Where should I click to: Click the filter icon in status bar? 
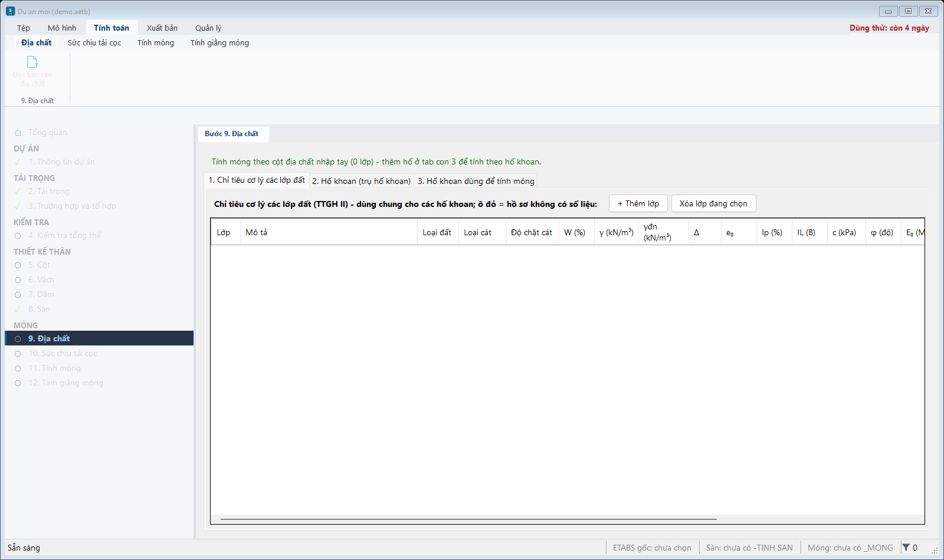click(x=906, y=548)
